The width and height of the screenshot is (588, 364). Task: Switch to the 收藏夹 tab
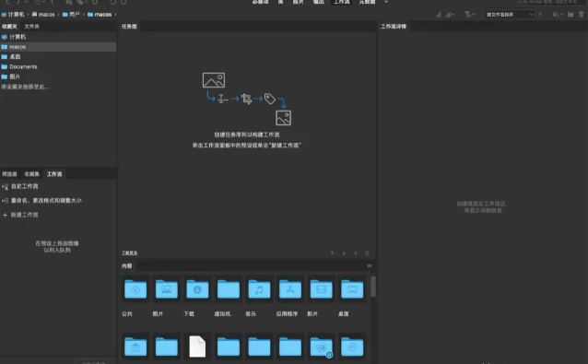[x=9, y=26]
